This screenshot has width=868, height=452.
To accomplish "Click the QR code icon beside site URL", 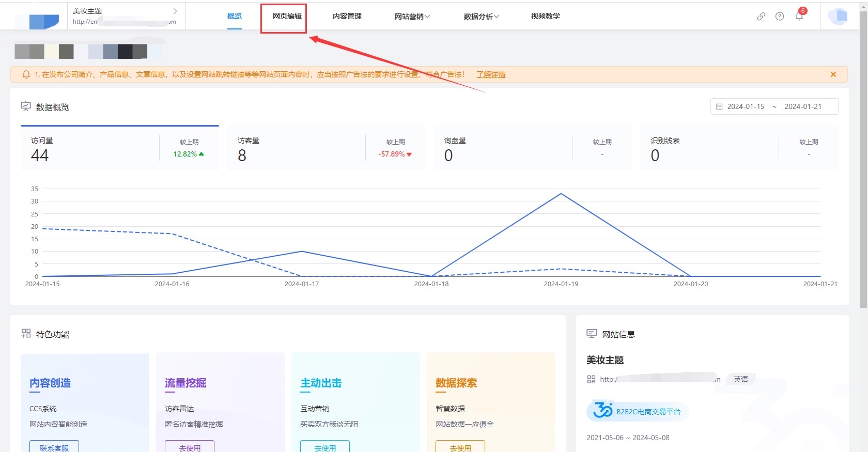I will [591, 379].
